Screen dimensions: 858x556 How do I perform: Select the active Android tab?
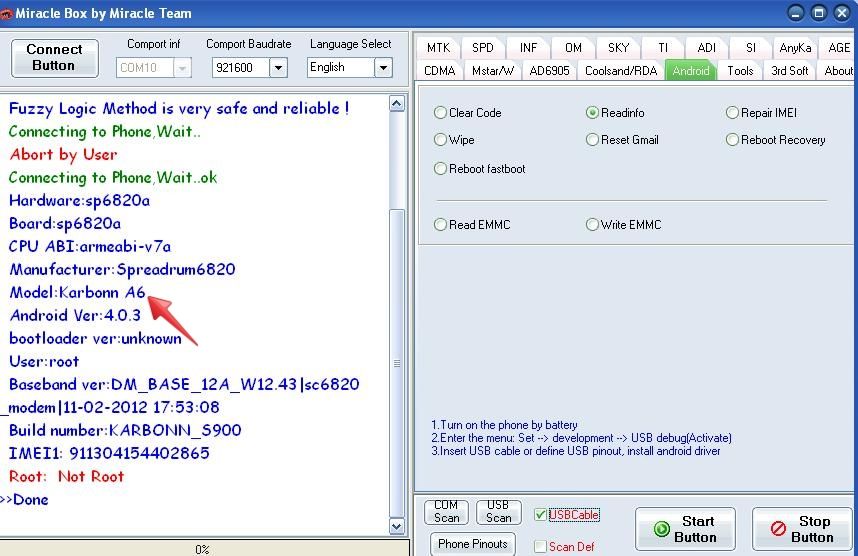[691, 71]
